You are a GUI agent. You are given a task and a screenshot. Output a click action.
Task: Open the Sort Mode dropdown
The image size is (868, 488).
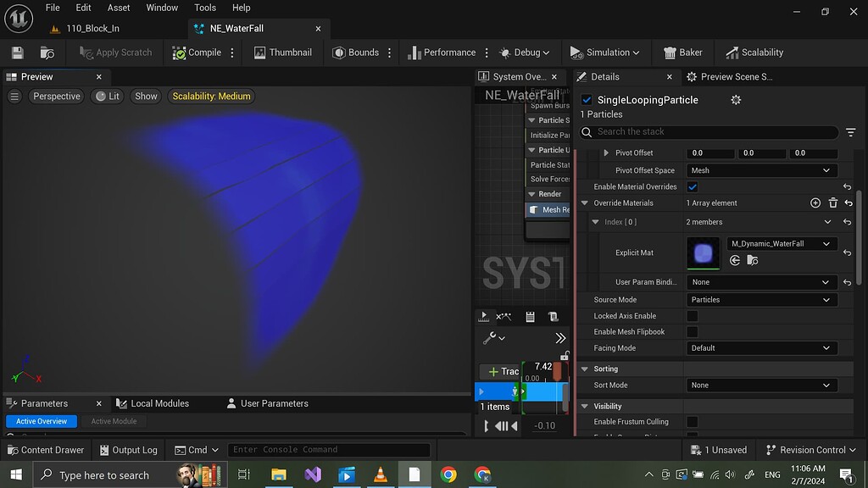760,385
